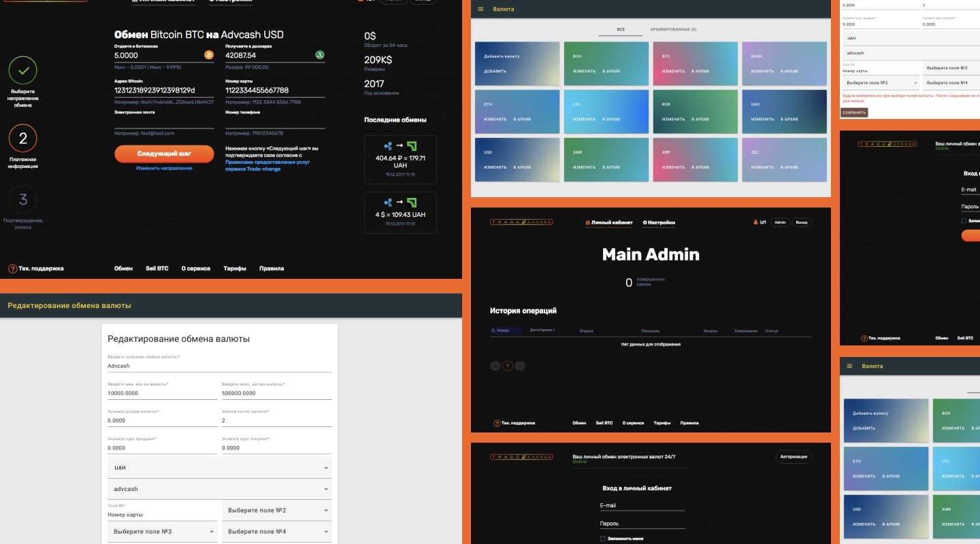Click ИЗМЕНИТЬ on the RUB currency card
This screenshot has width=980, height=544.
[672, 119]
